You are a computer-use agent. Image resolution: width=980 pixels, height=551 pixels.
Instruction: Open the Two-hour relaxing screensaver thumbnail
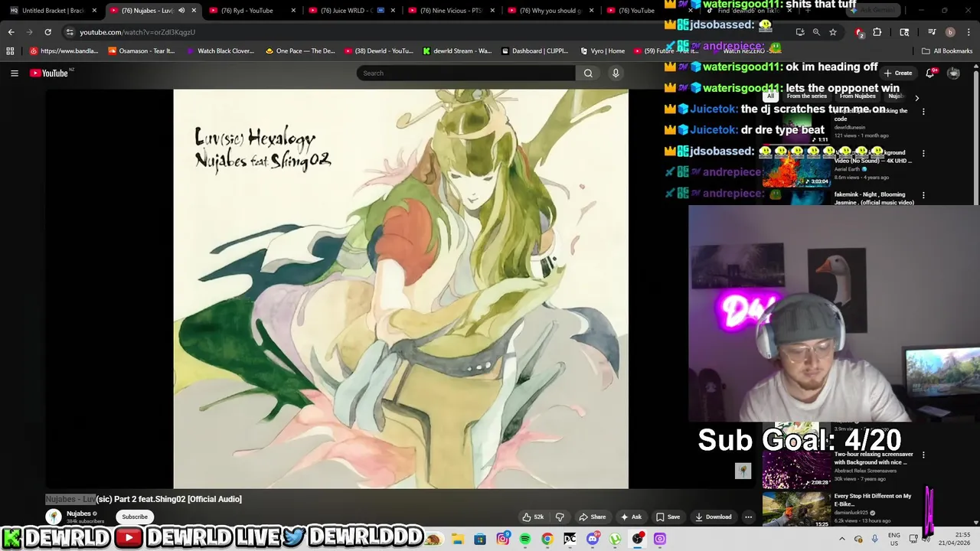[x=796, y=468]
